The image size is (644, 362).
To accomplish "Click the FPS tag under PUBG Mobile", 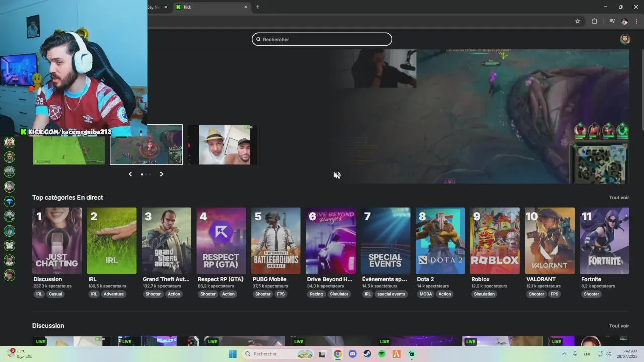I will coord(281,294).
